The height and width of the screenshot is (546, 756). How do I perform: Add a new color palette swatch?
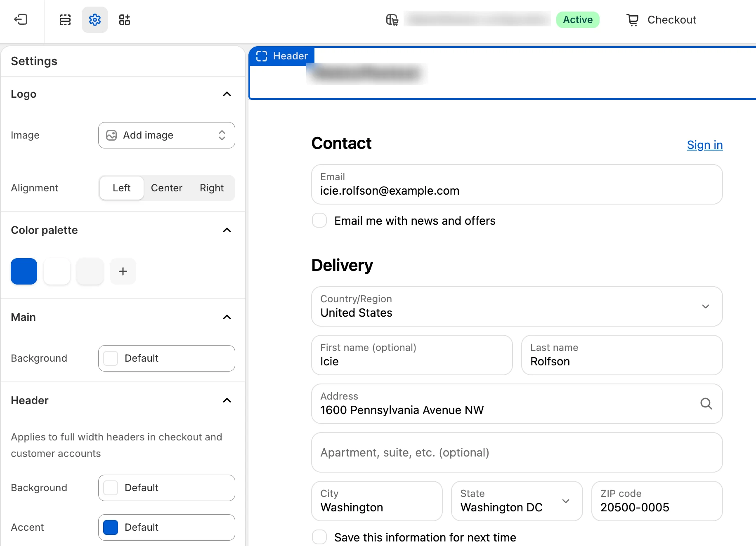[x=123, y=271]
